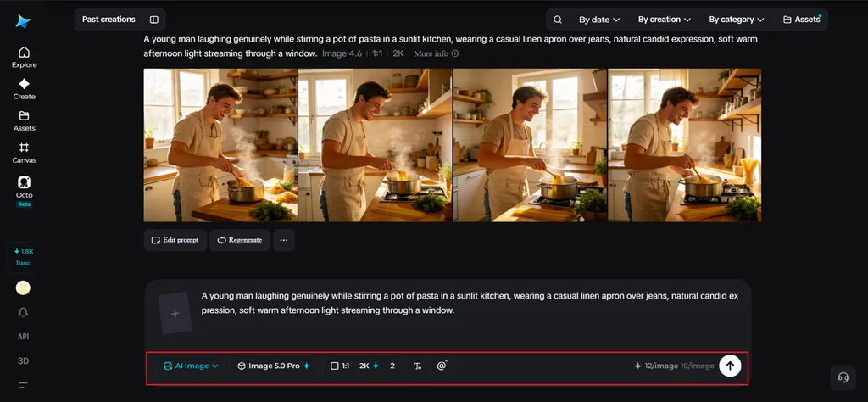Toggle the Past creations panel layout icon
Screen dimensions: 868x402
coord(154,20)
